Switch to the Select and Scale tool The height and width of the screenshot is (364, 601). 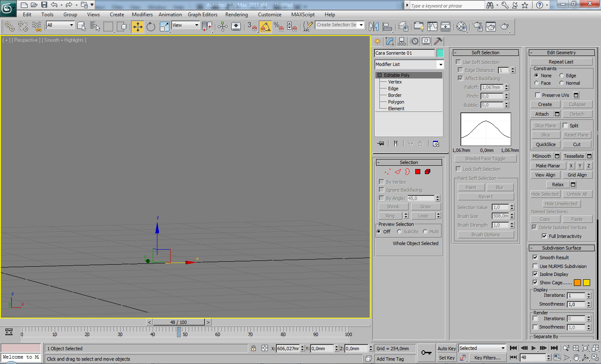pyautogui.click(x=164, y=27)
